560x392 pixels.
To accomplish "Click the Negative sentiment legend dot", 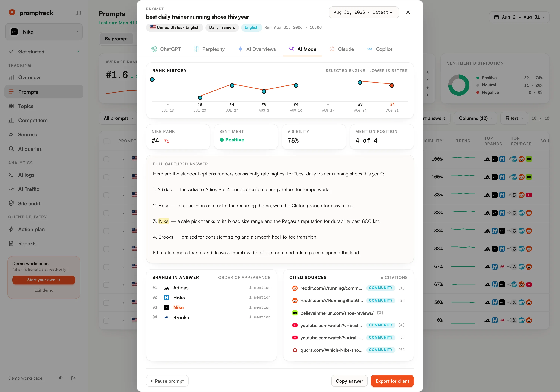I will point(477,92).
